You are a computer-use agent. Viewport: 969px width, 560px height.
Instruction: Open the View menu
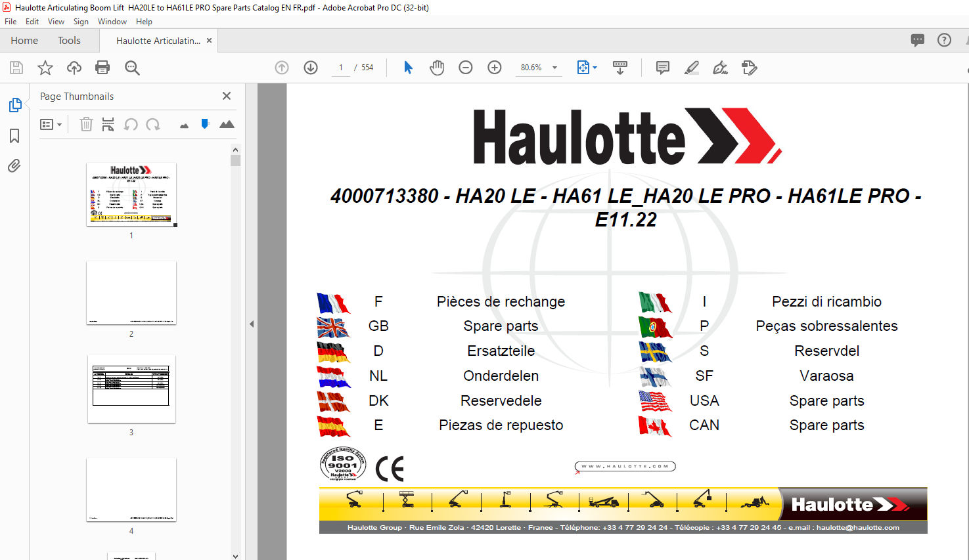pos(56,22)
